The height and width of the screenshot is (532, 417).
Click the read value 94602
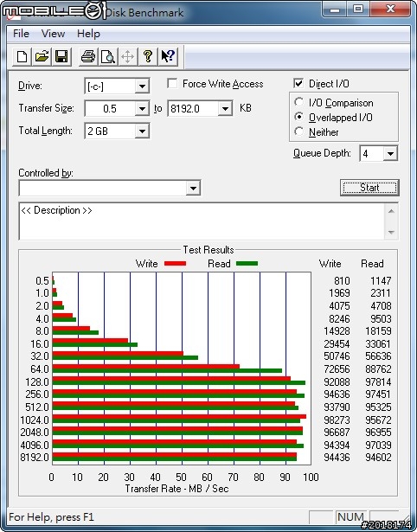[378, 457]
